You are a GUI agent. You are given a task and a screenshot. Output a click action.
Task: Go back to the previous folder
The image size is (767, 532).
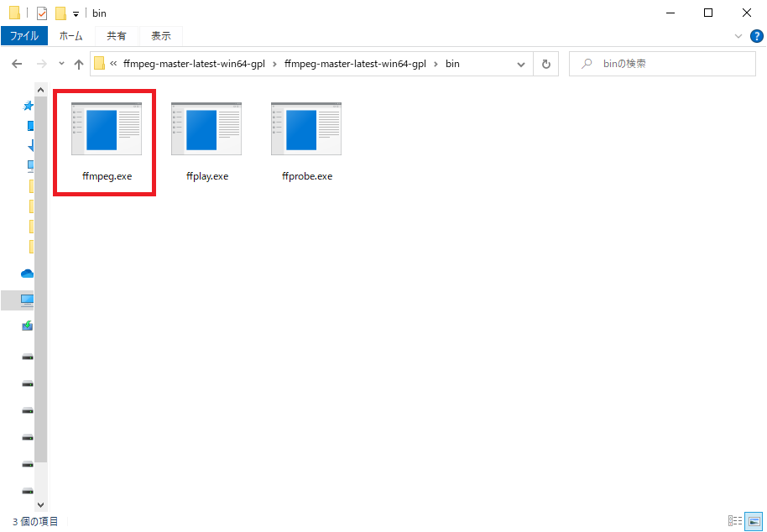pos(17,64)
